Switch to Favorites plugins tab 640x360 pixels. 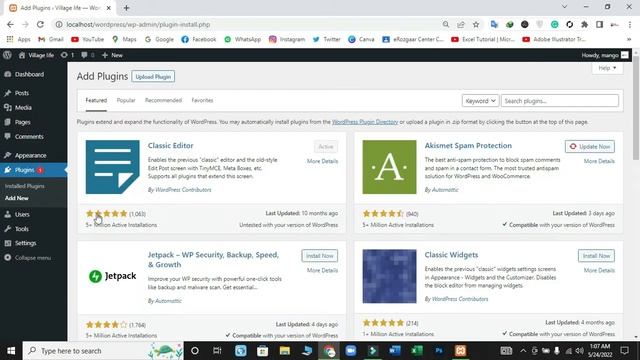(202, 100)
